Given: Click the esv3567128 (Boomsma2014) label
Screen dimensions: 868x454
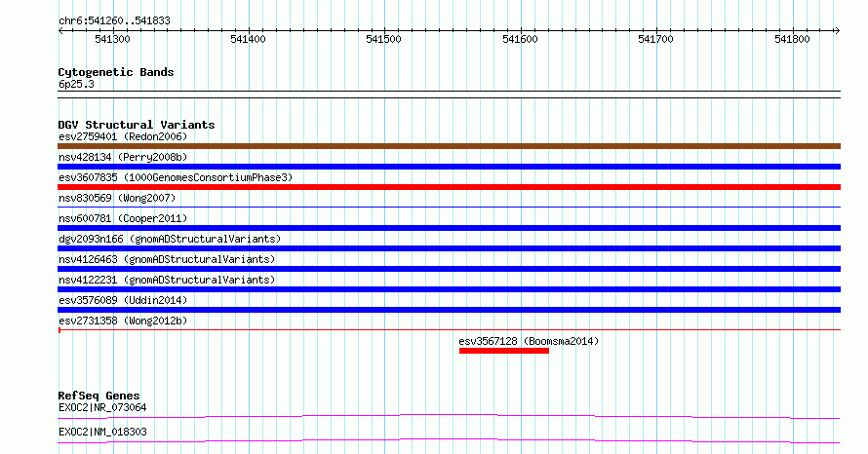Looking at the screenshot, I should coord(529,341).
